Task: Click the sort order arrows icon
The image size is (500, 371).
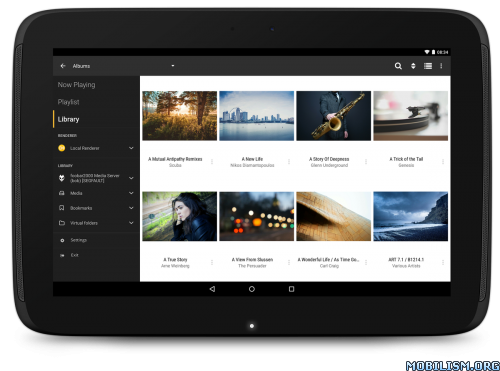Action: pos(413,66)
